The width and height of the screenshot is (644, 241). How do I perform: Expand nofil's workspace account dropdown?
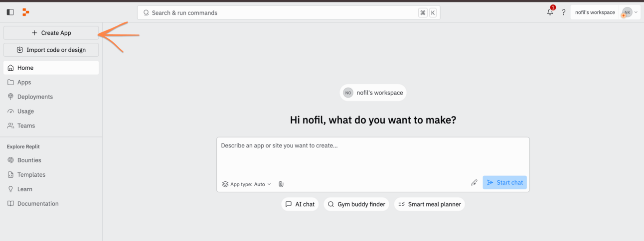point(606,12)
